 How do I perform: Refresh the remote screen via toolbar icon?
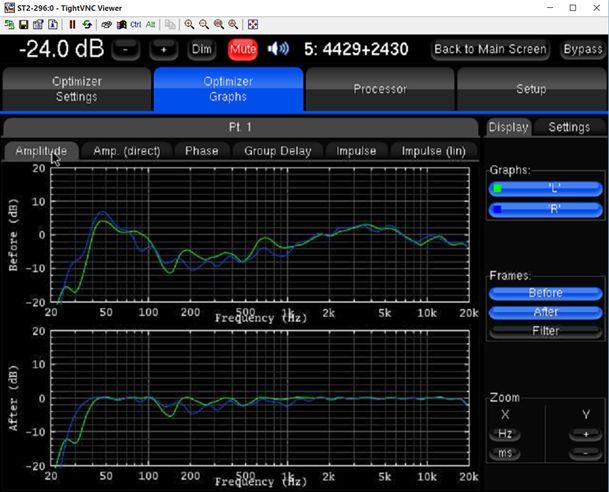pyautogui.click(x=87, y=24)
